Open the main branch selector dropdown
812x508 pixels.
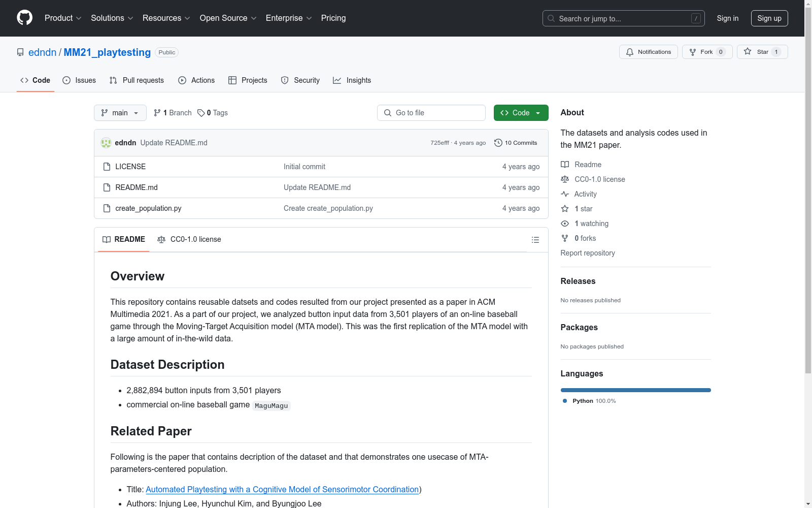tap(120, 113)
